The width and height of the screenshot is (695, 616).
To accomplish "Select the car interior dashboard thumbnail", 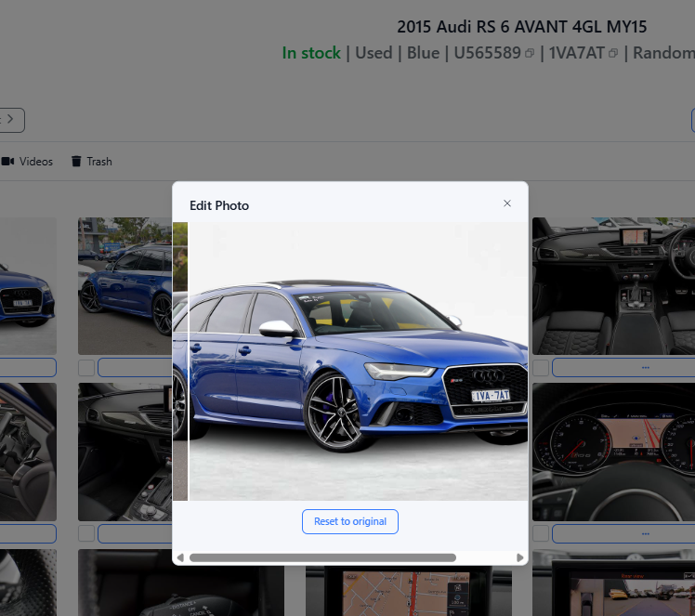I will pyautogui.click(x=613, y=286).
